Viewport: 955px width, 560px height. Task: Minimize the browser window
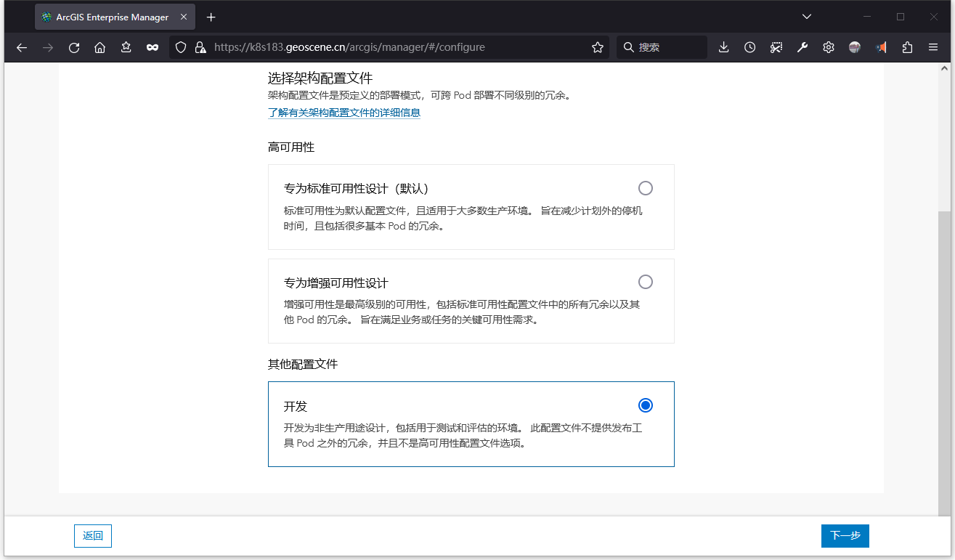pos(866,17)
